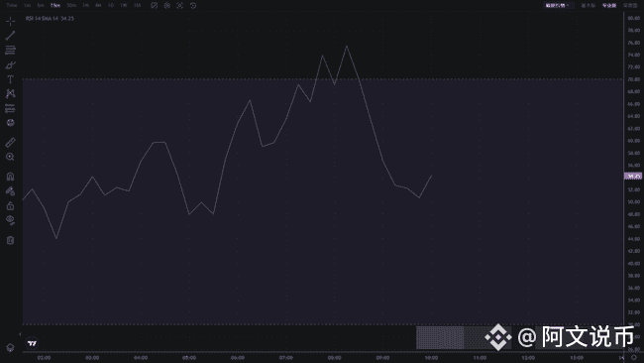Click the reset chart arrow button
The width and height of the screenshot is (644, 363).
[x=193, y=5]
